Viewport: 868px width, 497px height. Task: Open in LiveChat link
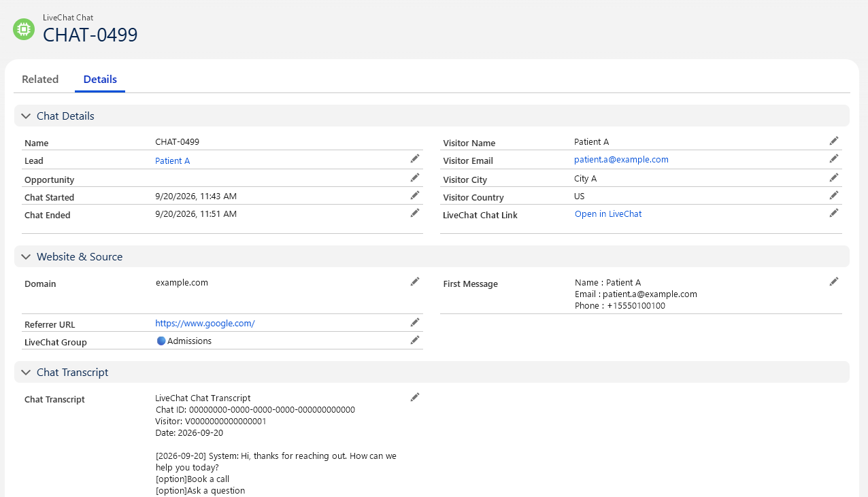608,214
